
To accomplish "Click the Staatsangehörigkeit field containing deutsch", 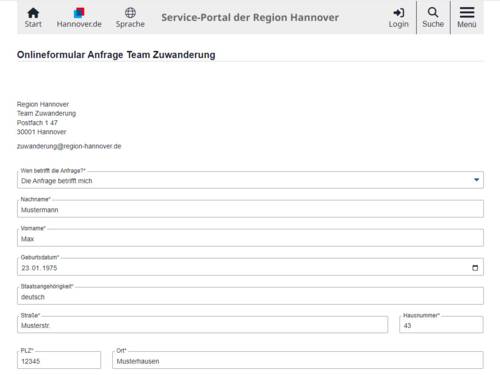I will (250, 296).
